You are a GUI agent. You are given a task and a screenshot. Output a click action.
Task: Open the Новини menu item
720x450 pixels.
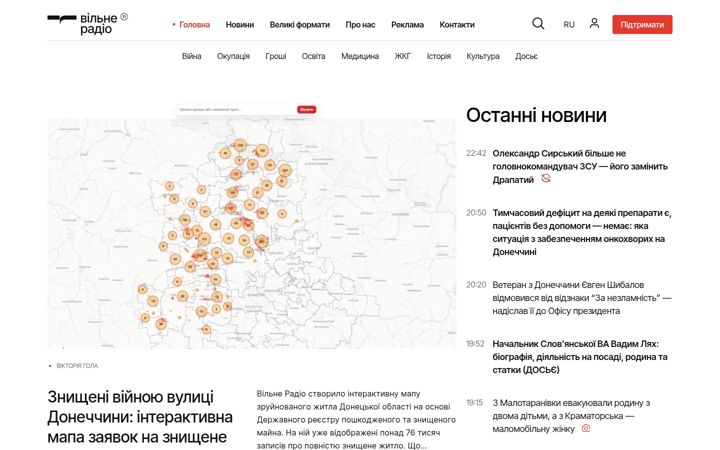tap(240, 25)
